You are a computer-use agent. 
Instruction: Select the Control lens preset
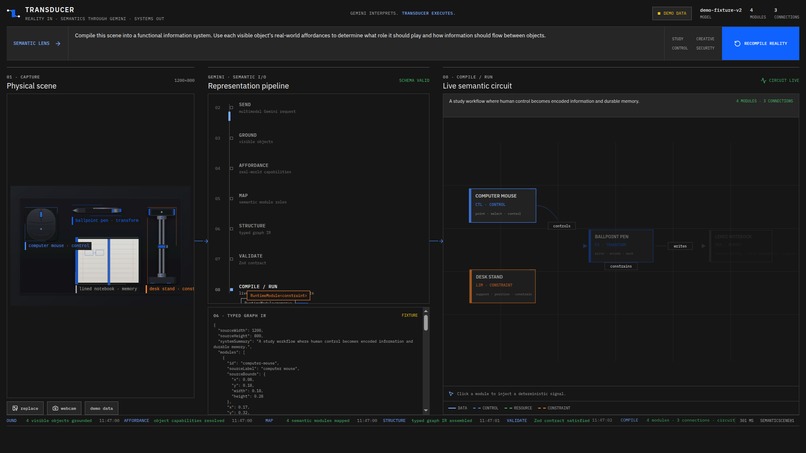coord(680,48)
